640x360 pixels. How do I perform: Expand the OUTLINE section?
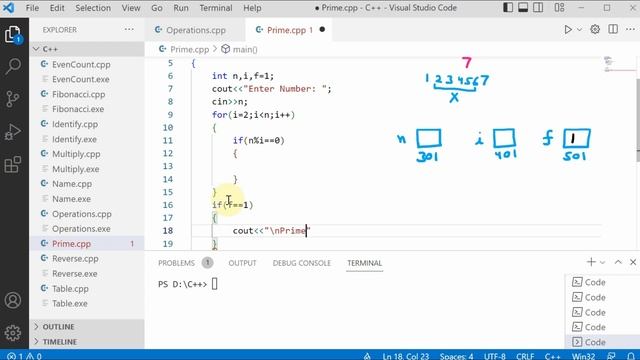coord(87,327)
